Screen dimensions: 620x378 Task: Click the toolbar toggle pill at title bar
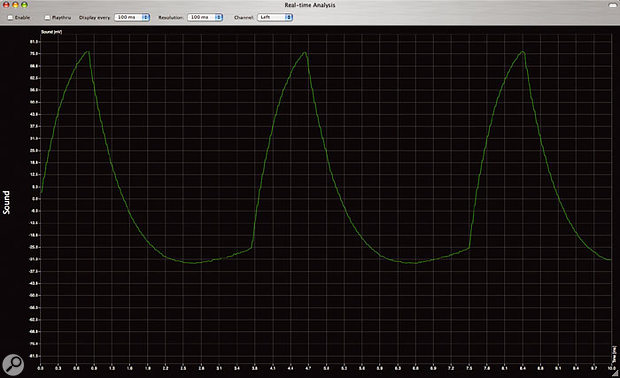(x=612, y=5)
